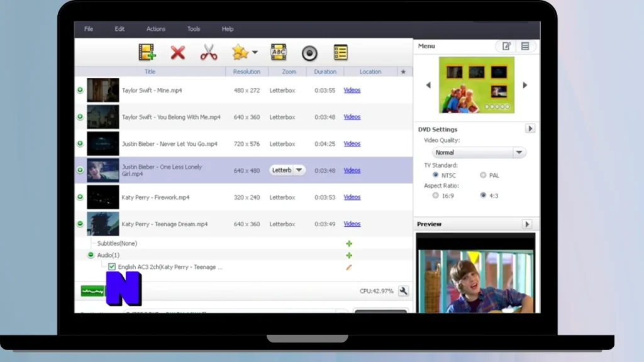Expand Justin Bieber - One Less Lonely Girl row

[x=80, y=170]
